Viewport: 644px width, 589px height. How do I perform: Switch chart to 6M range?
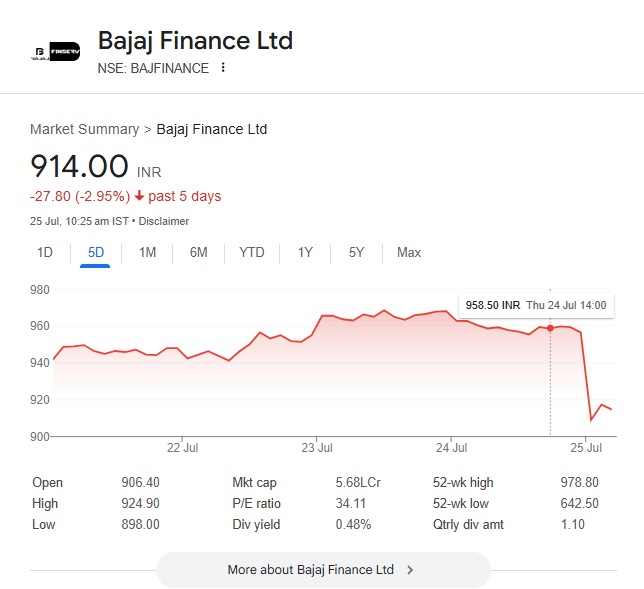click(198, 252)
